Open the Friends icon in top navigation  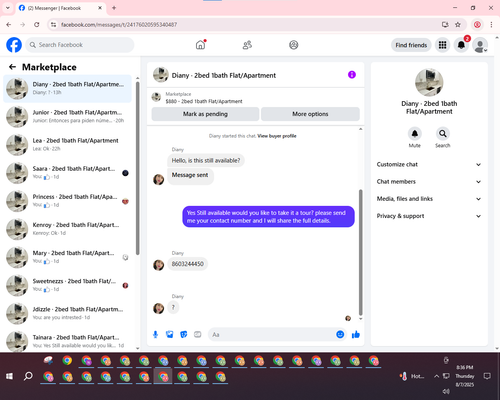click(x=247, y=45)
